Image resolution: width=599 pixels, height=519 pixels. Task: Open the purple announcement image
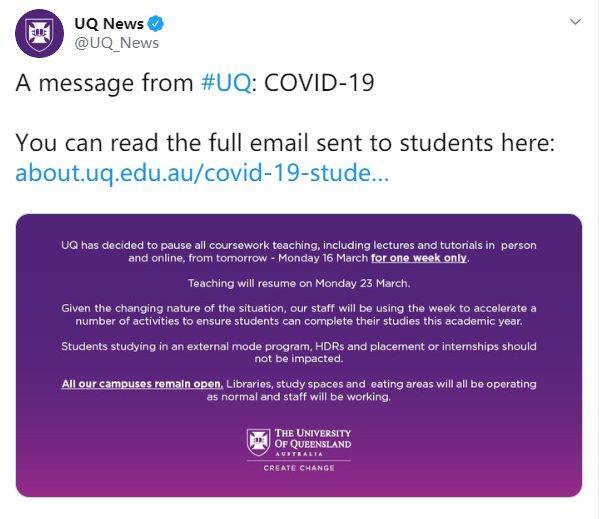[x=299, y=355]
